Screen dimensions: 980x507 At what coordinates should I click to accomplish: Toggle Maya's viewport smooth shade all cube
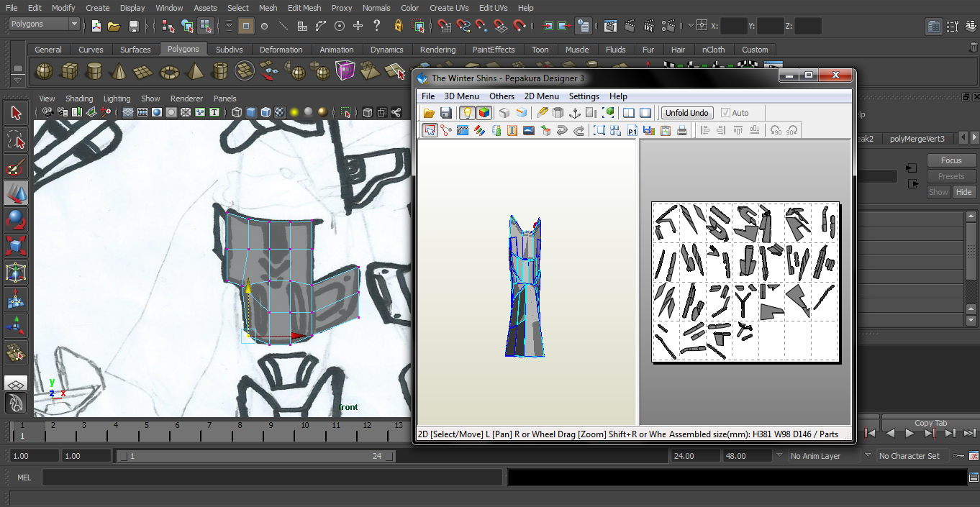(x=251, y=112)
